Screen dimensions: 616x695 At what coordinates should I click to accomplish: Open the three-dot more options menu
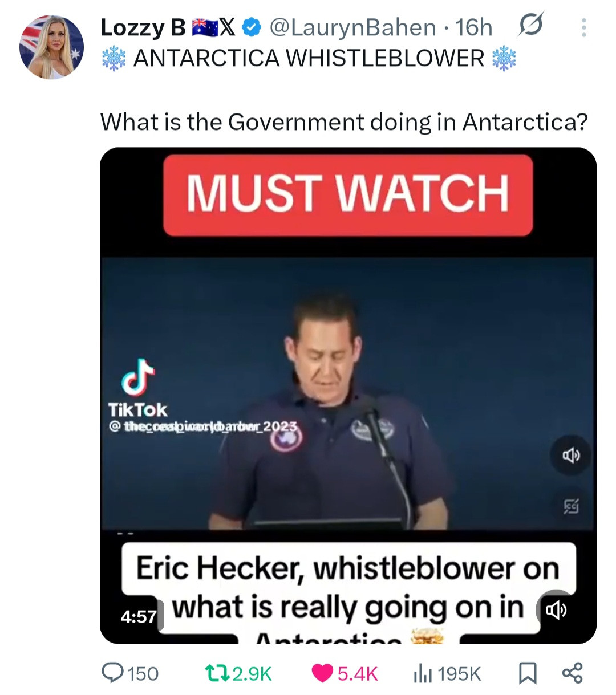coord(583,27)
